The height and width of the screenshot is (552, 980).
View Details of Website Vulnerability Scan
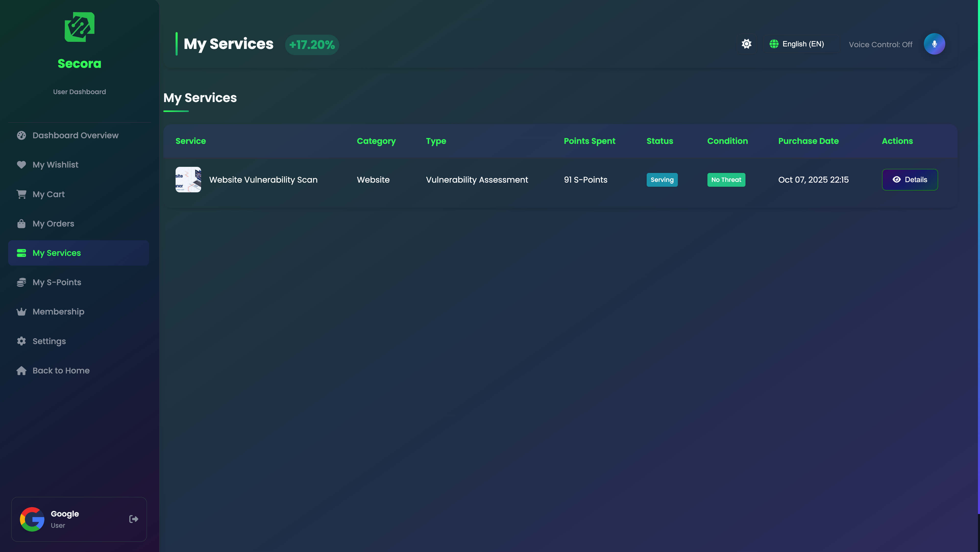point(910,179)
